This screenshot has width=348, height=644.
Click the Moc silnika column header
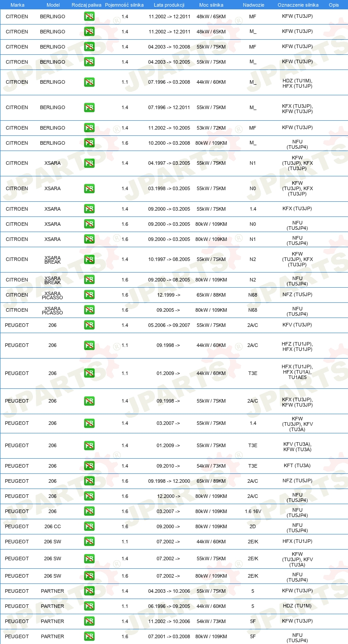[212, 5]
